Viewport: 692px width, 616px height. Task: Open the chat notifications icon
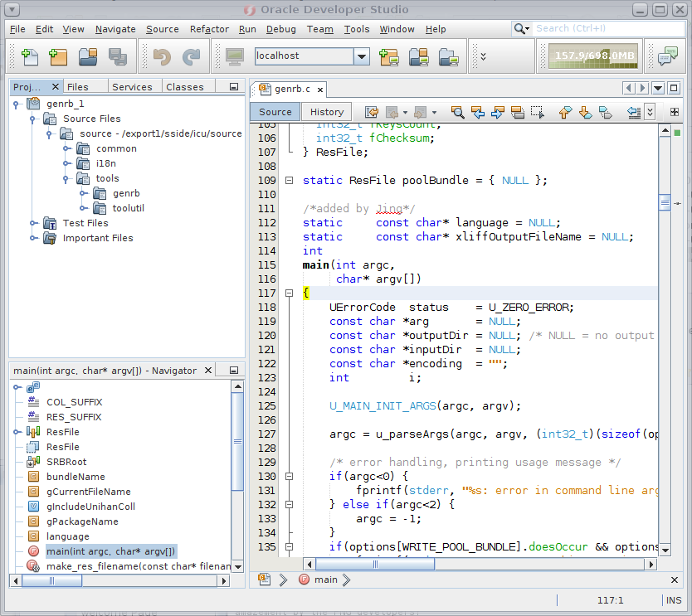coord(667,56)
